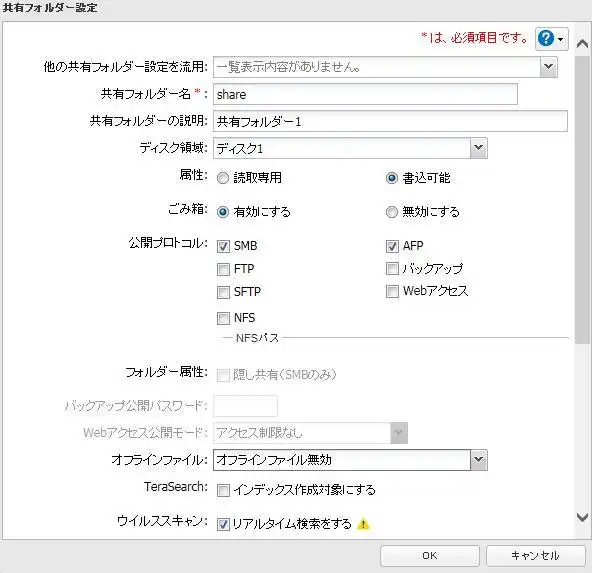Check the Webアクセス protocol checkbox
The height and width of the screenshot is (573, 592).
[x=392, y=291]
